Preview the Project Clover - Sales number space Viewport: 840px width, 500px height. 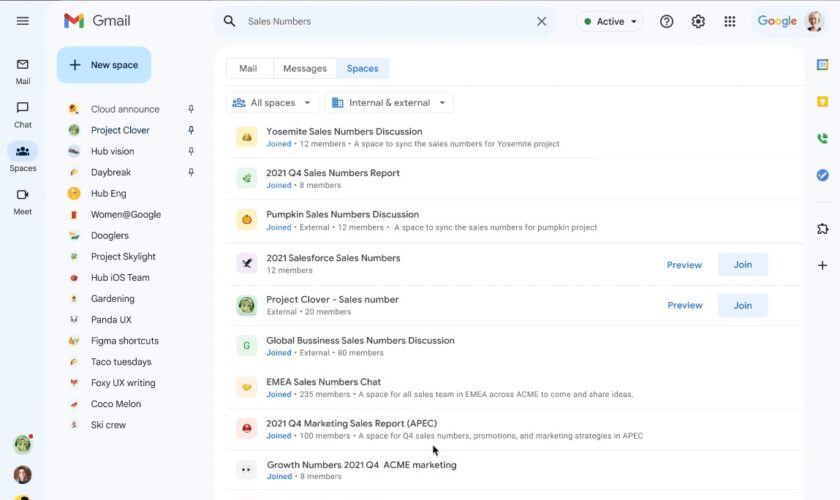pyautogui.click(x=684, y=306)
